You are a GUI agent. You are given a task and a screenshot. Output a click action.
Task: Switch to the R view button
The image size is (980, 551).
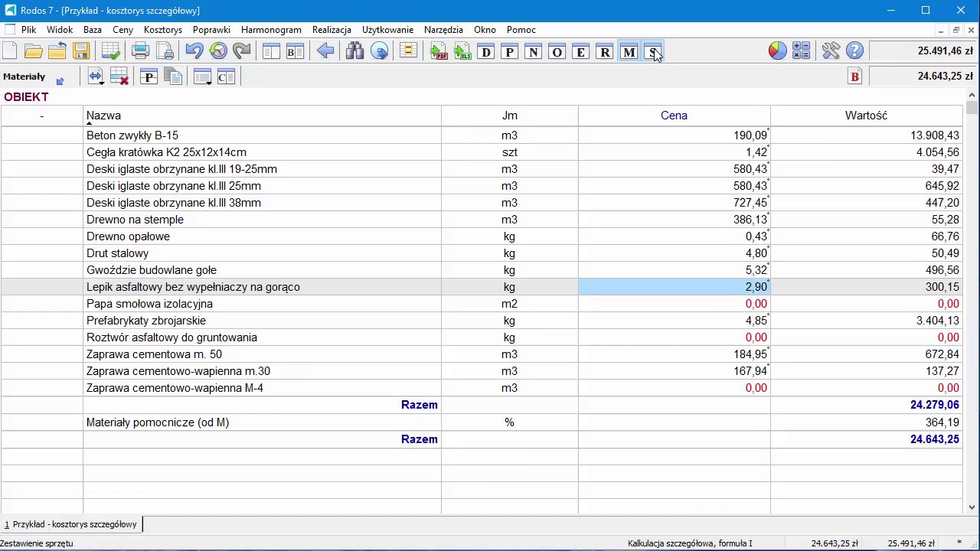coord(605,51)
